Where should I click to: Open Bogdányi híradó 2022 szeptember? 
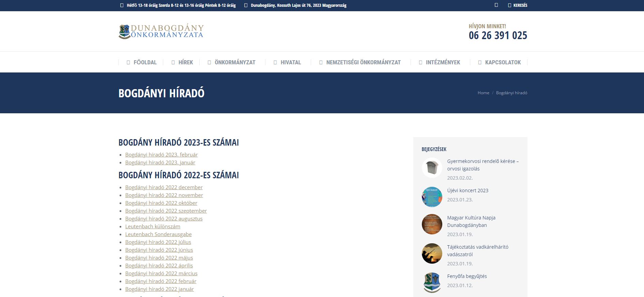tap(166, 211)
